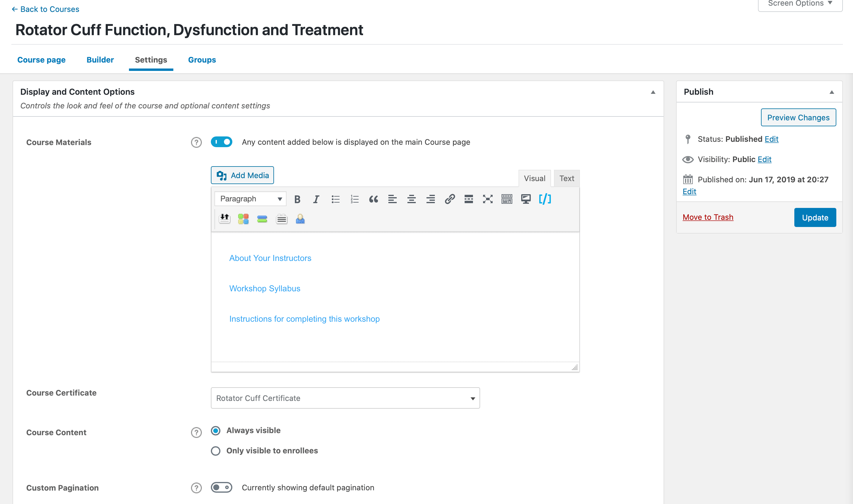Open About Your Instructors link
The image size is (853, 504).
coord(270,258)
